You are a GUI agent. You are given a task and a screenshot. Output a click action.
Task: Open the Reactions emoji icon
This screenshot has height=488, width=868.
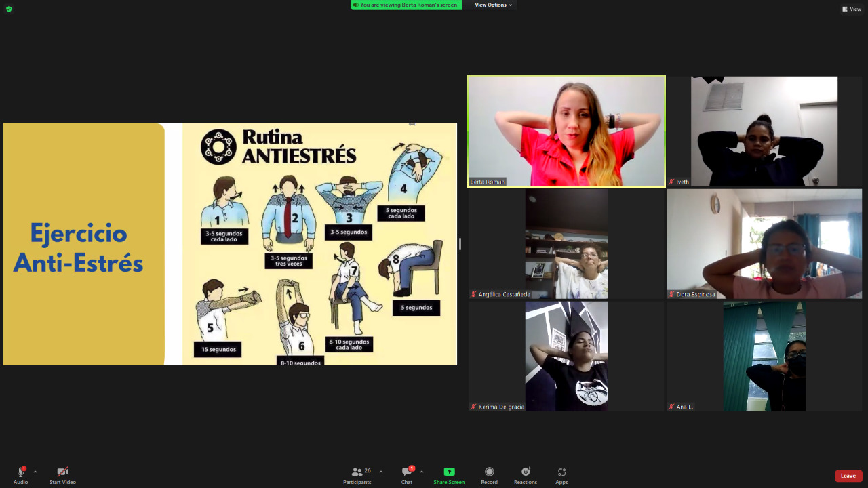(526, 472)
